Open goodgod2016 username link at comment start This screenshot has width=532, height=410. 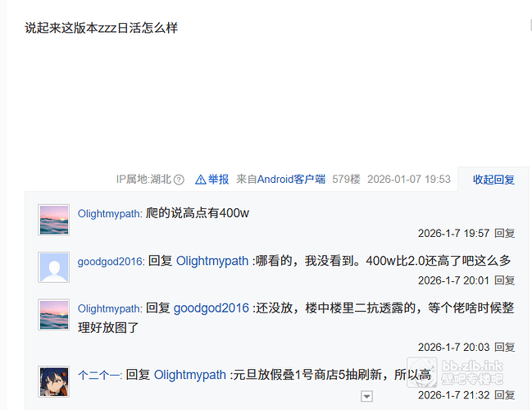click(x=111, y=262)
